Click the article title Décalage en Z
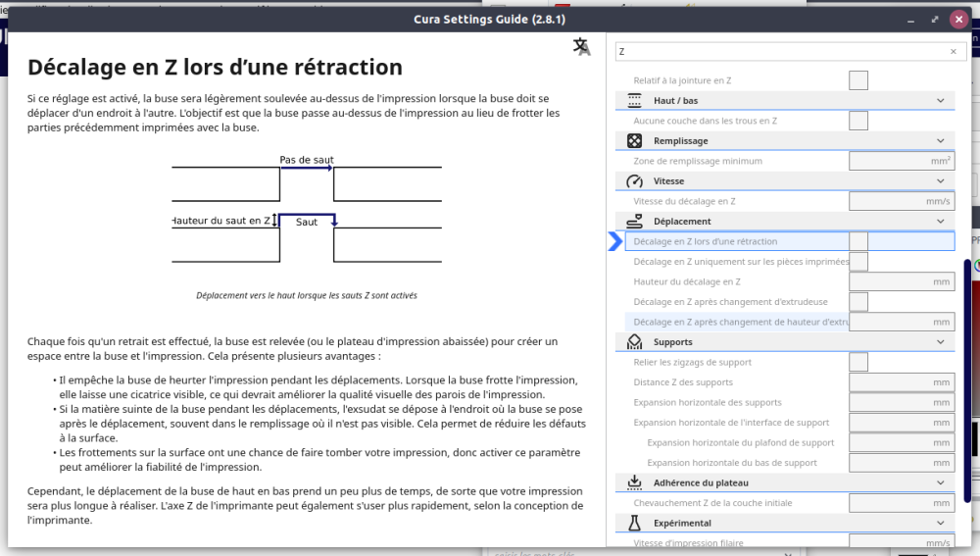Viewport: 980px width, 556px height. (215, 67)
